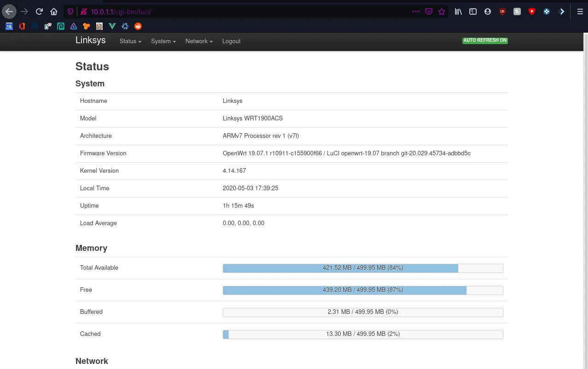View insecure connection padlock details
Image resolution: width=588 pixels, height=369 pixels.
83,11
